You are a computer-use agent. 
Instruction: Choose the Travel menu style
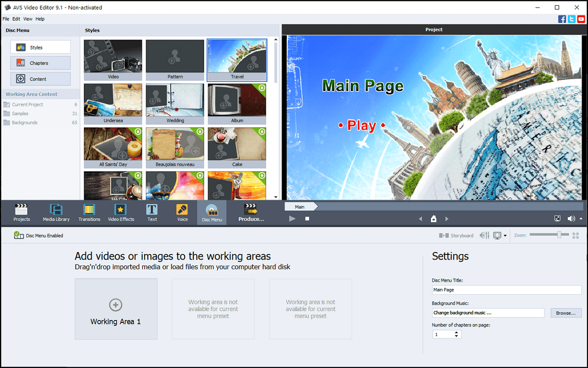237,60
